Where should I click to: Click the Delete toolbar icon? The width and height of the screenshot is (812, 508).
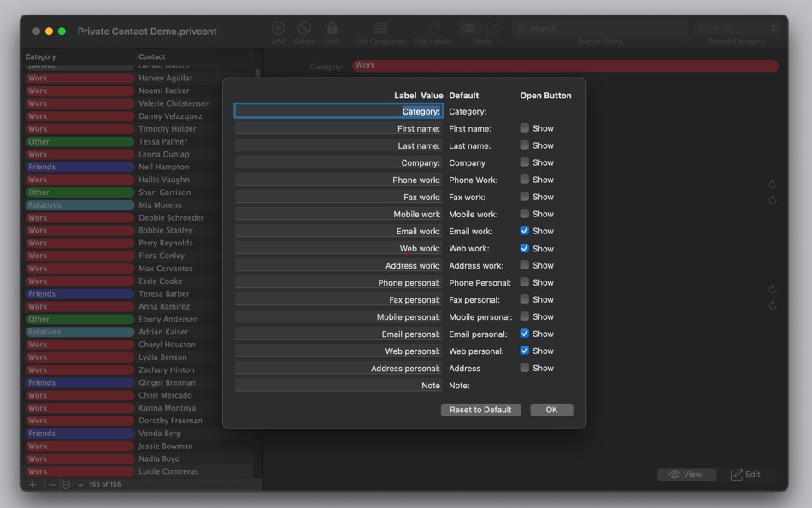(x=304, y=28)
